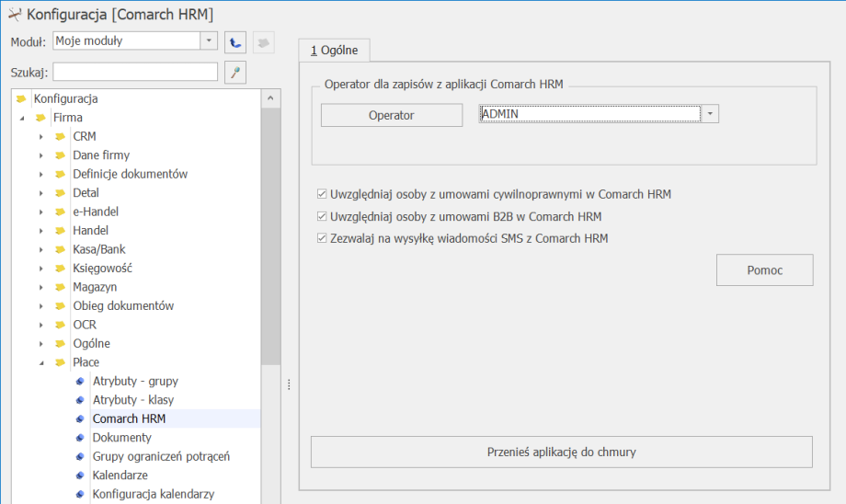
Task: Click the blue back arrow icon beside Moduł
Action: pos(235,41)
